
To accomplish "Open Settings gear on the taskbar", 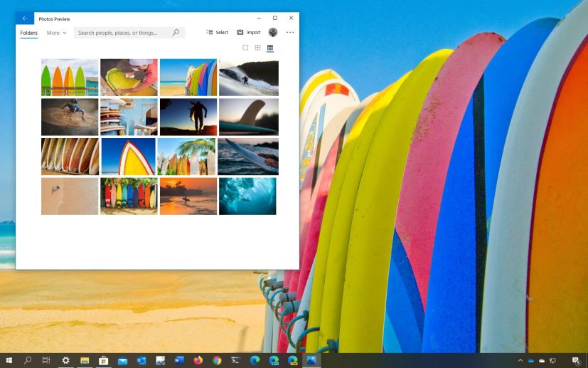I will pos(65,360).
